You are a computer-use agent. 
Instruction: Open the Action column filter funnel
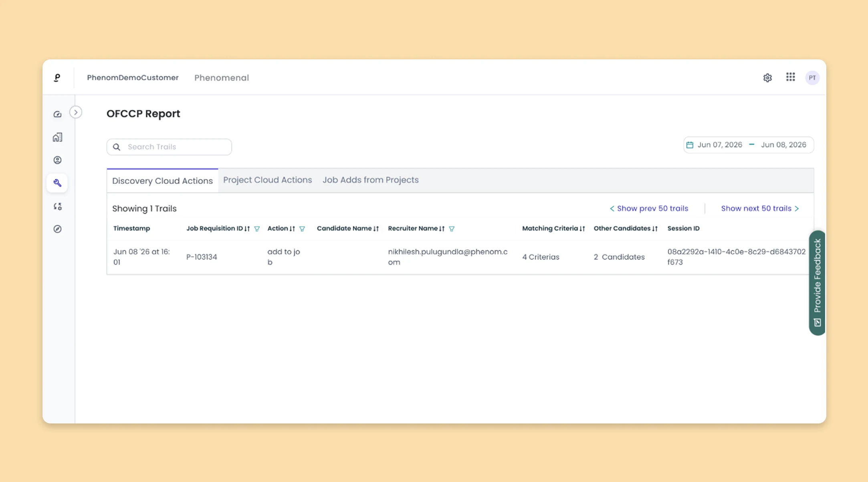click(x=302, y=229)
